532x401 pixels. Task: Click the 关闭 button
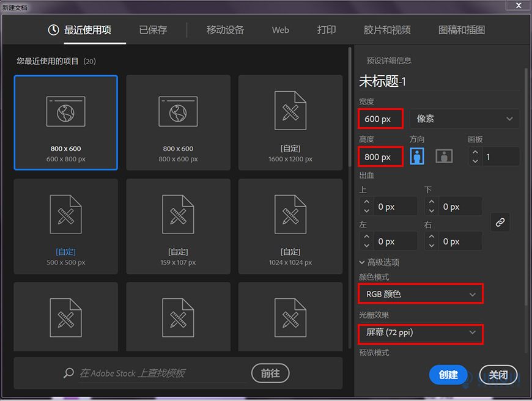(x=498, y=375)
